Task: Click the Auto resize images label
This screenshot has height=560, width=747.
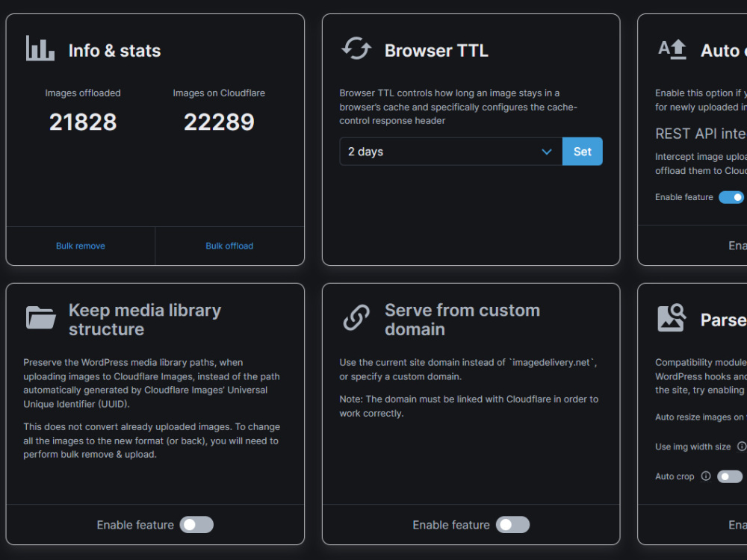Action: click(701, 417)
